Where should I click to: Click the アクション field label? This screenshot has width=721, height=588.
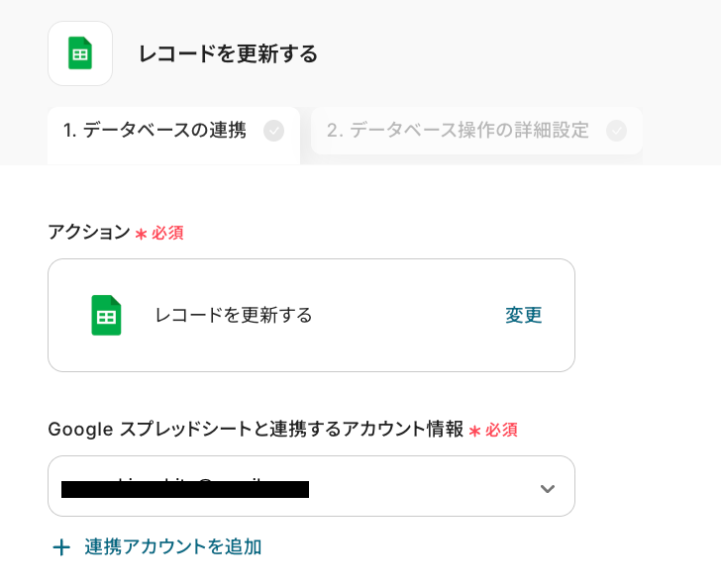pos(89,233)
